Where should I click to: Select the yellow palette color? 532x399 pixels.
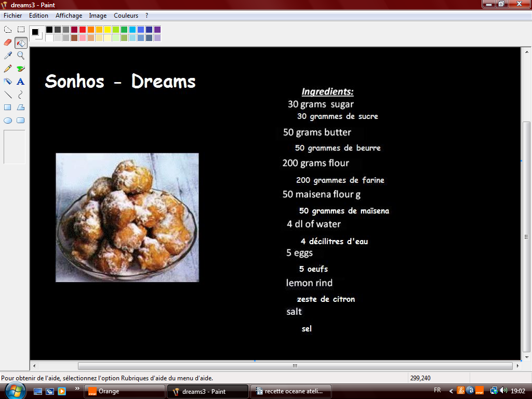click(107, 30)
